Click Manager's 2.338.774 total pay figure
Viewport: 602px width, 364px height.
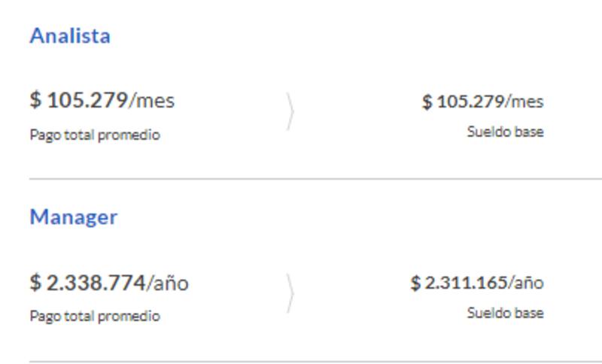(96, 283)
